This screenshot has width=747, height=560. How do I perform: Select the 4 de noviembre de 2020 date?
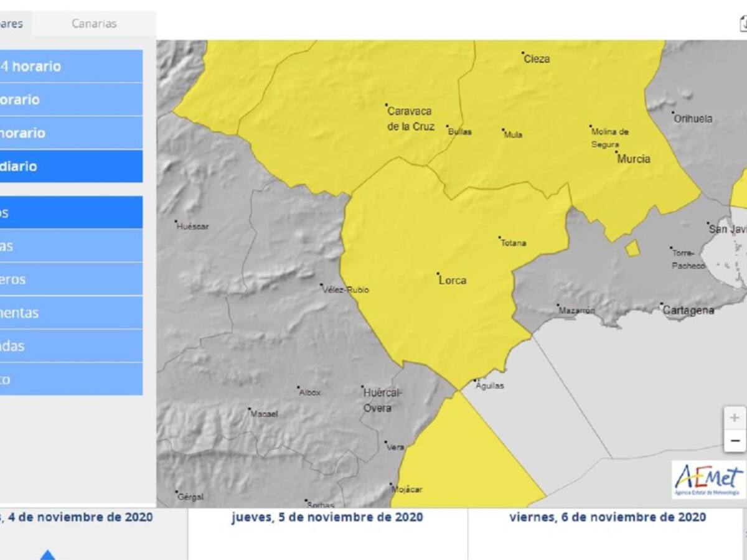click(x=78, y=517)
